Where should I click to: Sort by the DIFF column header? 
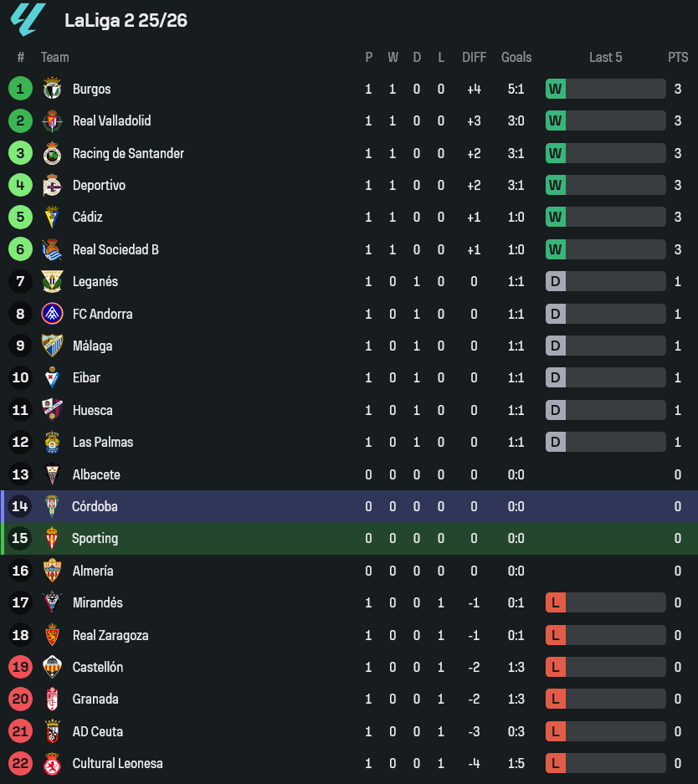click(474, 57)
